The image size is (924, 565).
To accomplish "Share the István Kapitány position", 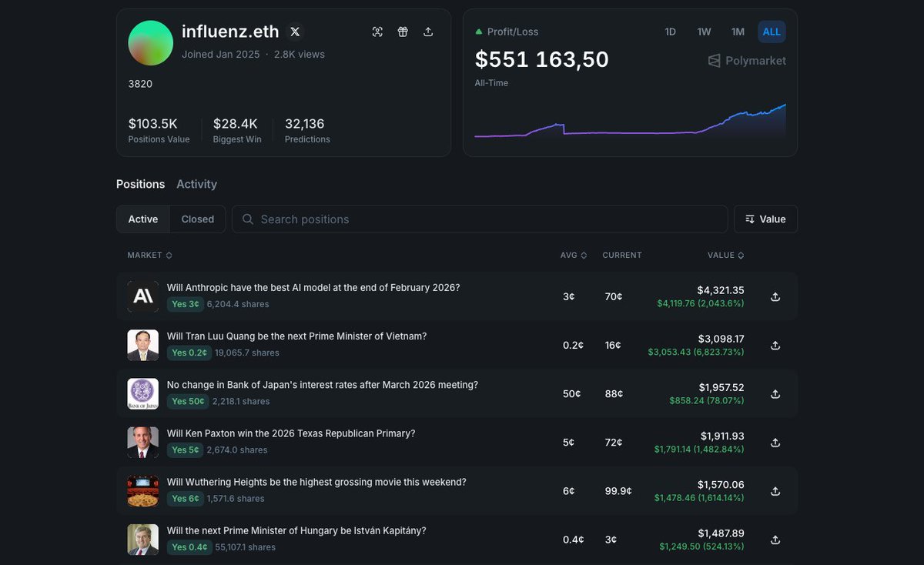I will point(775,539).
